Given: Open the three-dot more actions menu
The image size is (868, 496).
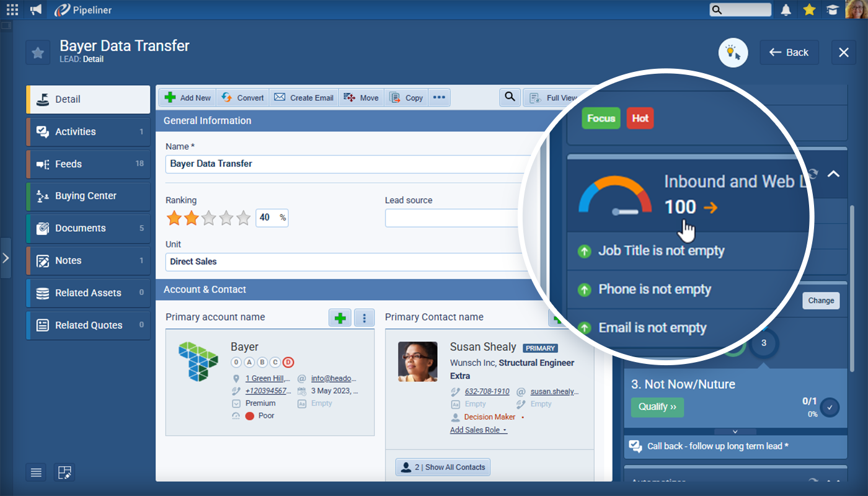Looking at the screenshot, I should [x=439, y=97].
